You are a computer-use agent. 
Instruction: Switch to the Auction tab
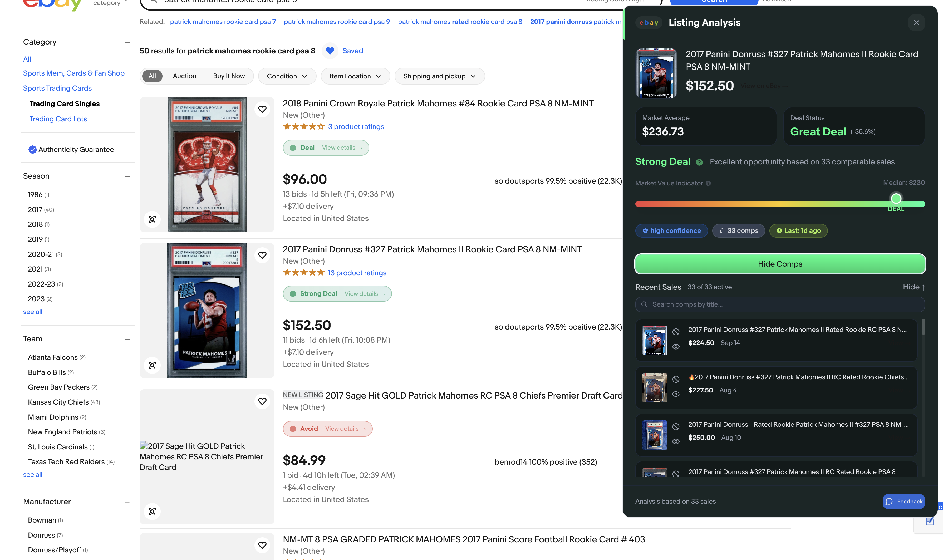(x=184, y=76)
